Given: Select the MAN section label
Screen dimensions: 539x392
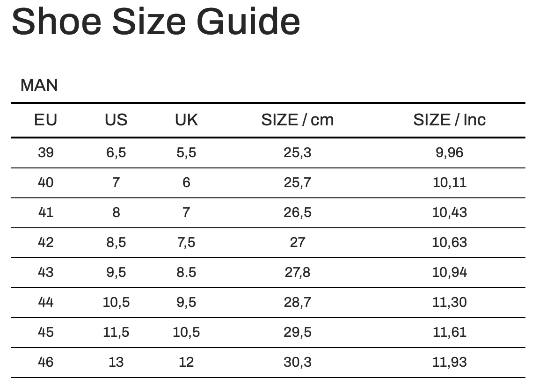Looking at the screenshot, I should 39,85.
